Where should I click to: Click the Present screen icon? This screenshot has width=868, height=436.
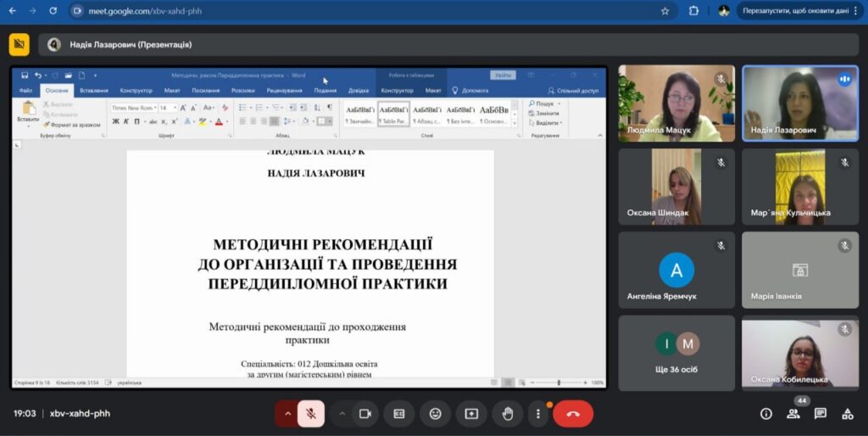coord(471,413)
